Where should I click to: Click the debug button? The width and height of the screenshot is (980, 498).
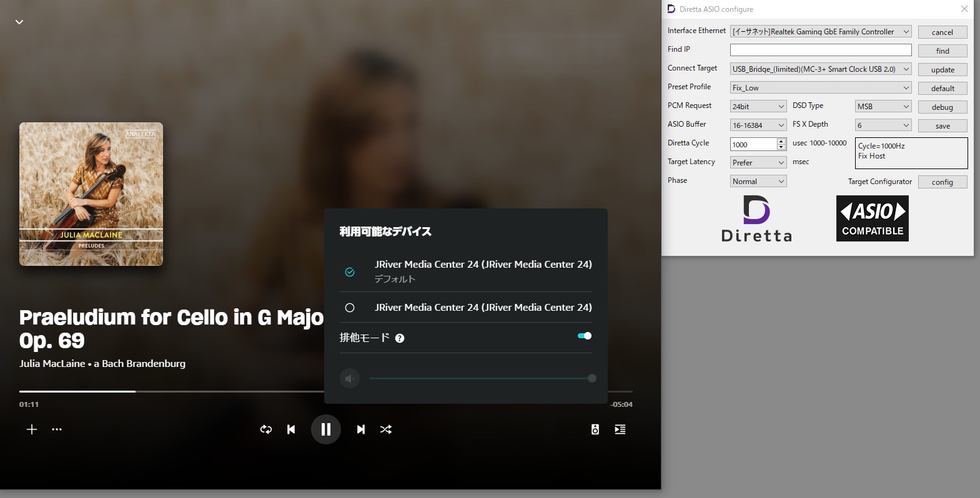tap(943, 107)
